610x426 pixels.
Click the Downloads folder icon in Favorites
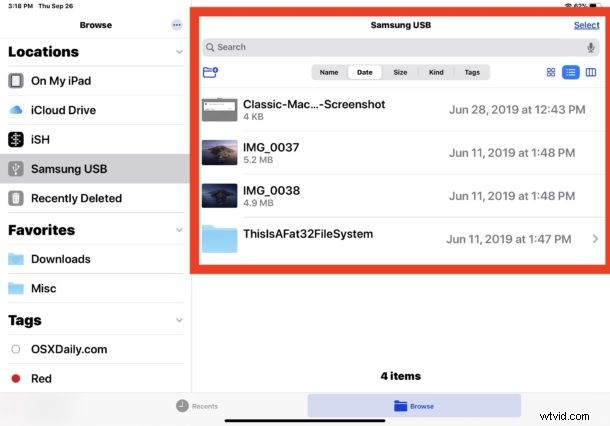coord(16,259)
